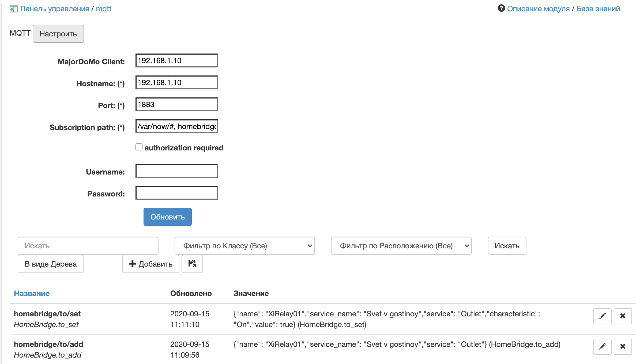Open the Фильтр по Классу dropdown
Image resolution: width=640 pixels, height=364 pixels.
click(244, 246)
